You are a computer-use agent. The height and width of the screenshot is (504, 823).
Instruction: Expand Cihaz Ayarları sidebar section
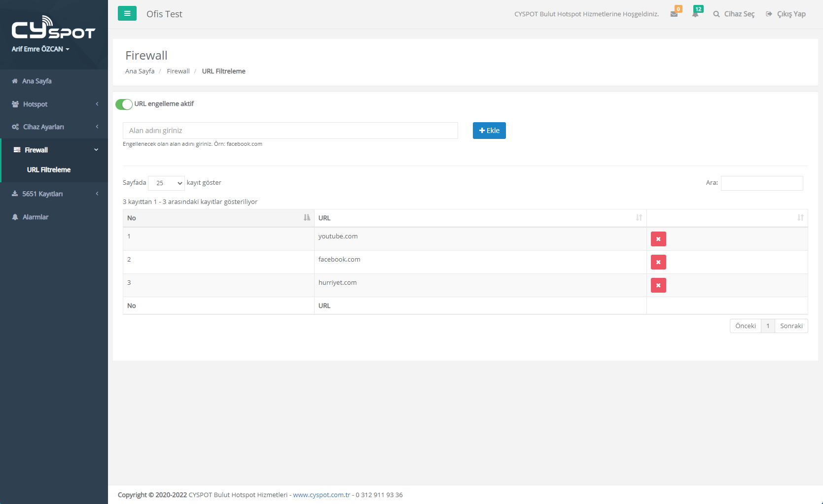(x=54, y=127)
